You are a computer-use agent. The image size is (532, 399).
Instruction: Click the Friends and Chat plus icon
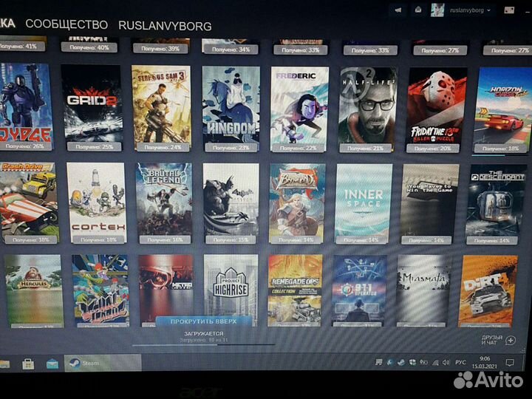511,340
